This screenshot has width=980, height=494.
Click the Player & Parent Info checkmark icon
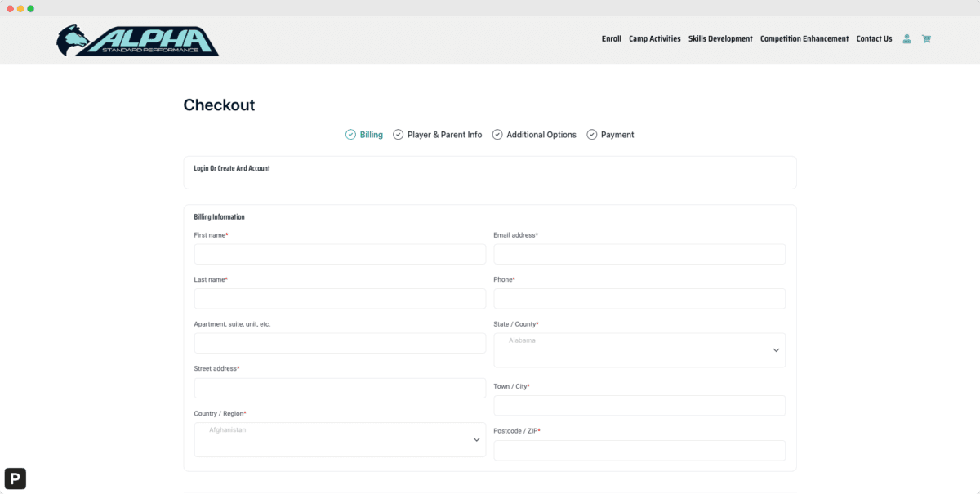point(398,134)
